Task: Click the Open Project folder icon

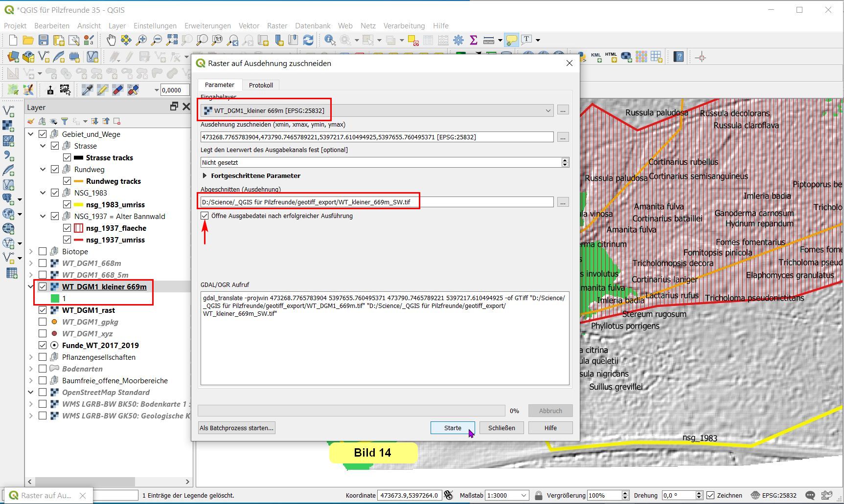Action: (x=28, y=40)
